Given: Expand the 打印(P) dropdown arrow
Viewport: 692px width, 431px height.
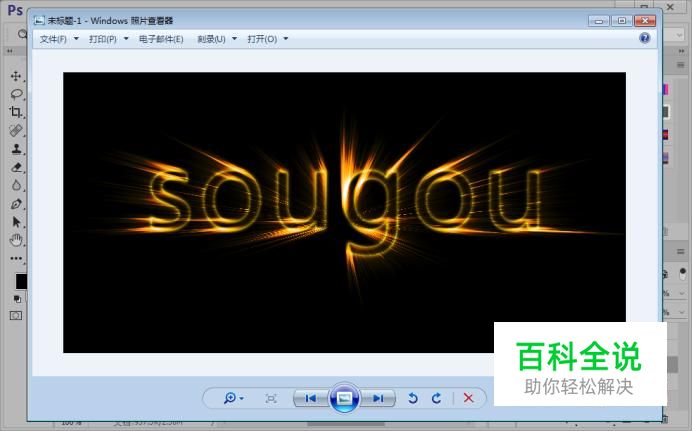Looking at the screenshot, I should (126, 39).
